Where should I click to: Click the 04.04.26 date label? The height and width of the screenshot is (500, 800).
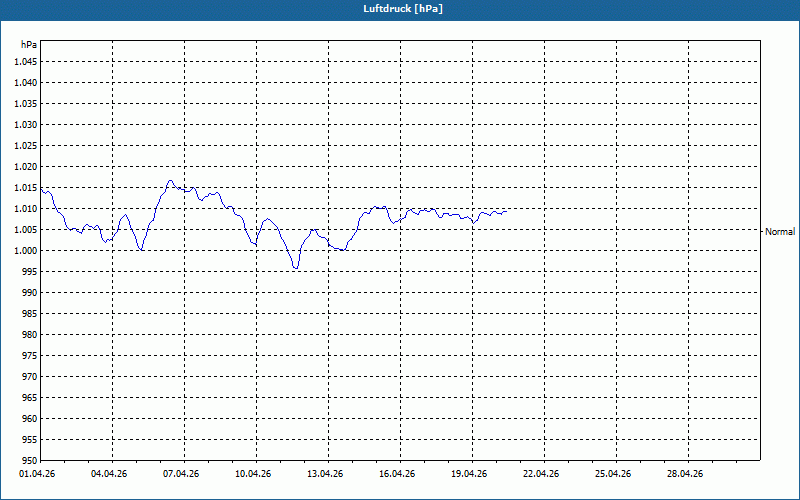pos(109,474)
